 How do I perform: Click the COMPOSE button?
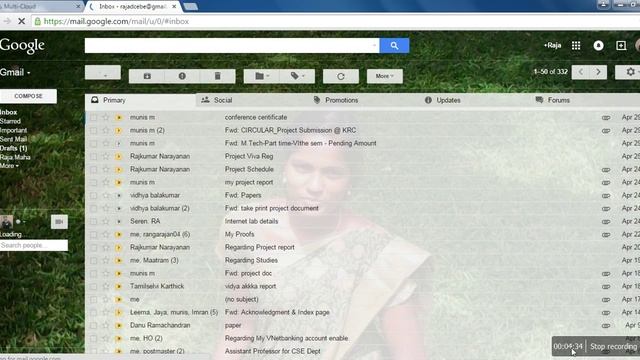(28, 96)
